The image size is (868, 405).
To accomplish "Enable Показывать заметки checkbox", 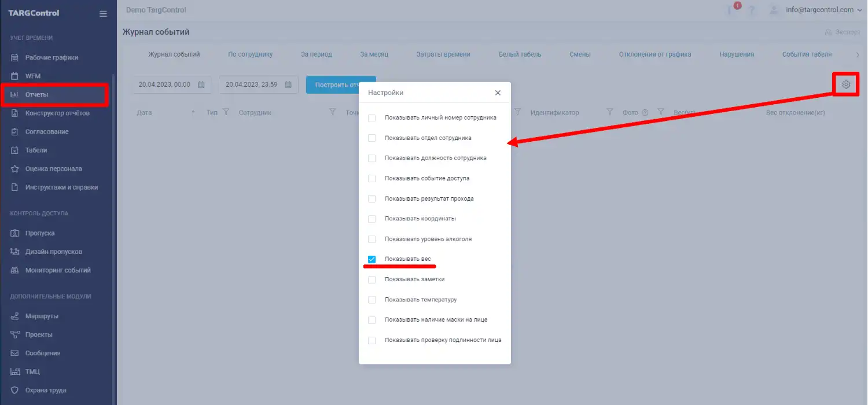I will point(372,279).
